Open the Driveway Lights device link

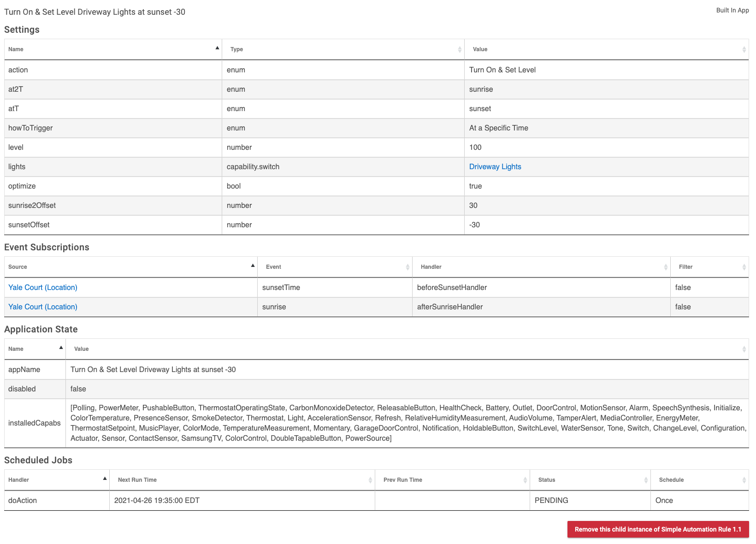click(x=495, y=167)
